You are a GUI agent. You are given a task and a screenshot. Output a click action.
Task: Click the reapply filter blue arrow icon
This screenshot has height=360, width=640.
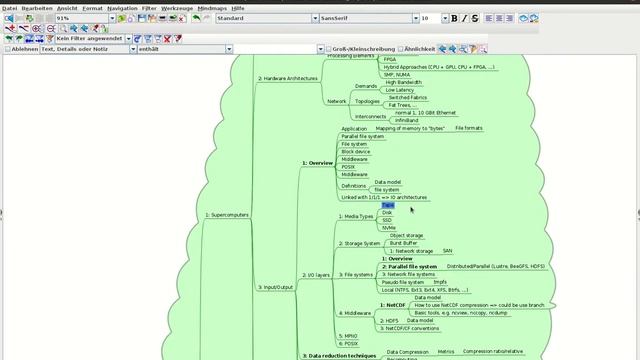click(x=138, y=39)
